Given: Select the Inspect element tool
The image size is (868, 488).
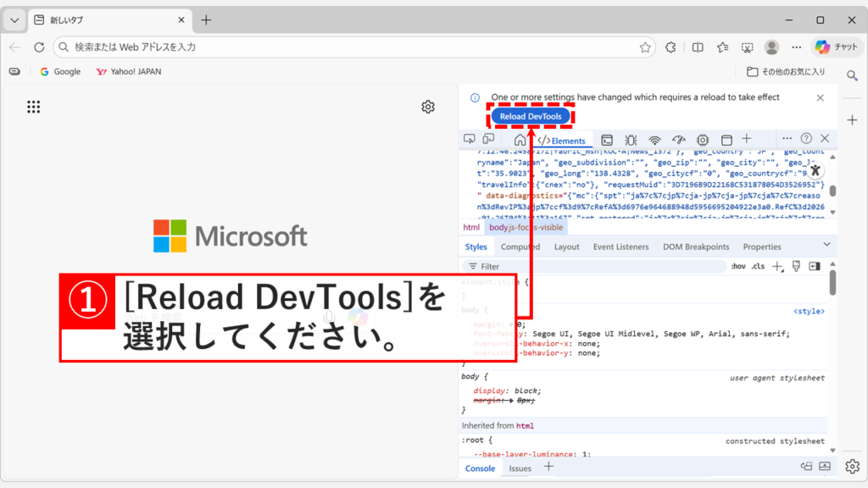Looking at the screenshot, I should tap(470, 138).
